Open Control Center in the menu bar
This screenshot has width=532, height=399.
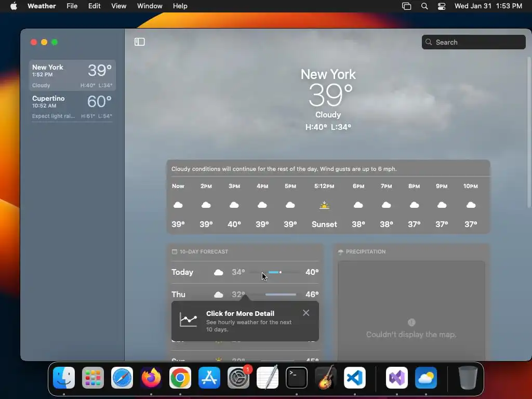click(x=442, y=6)
